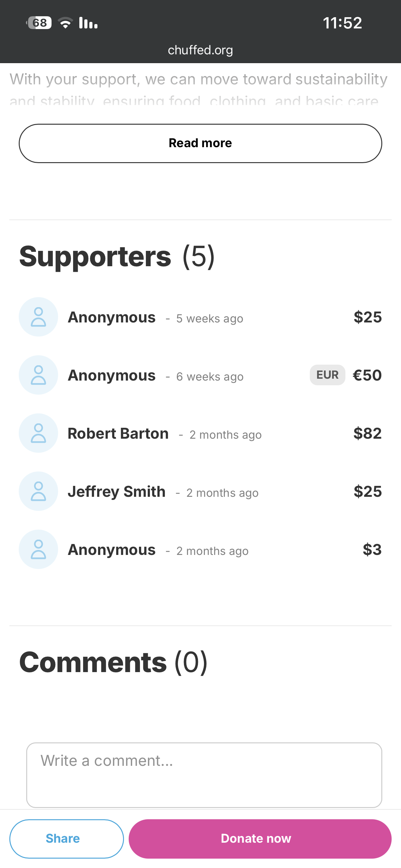Viewport: 401px width, 868px height.
Task: Click the $82 donation amount
Action: [367, 433]
